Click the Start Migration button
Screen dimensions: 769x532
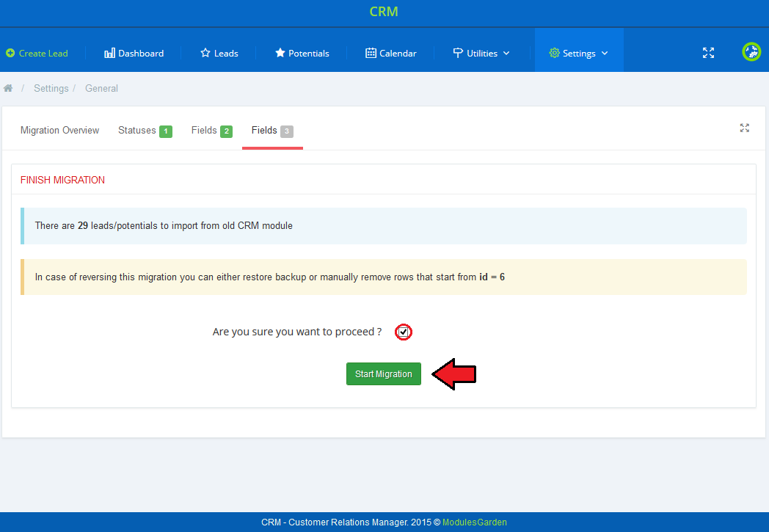click(384, 374)
